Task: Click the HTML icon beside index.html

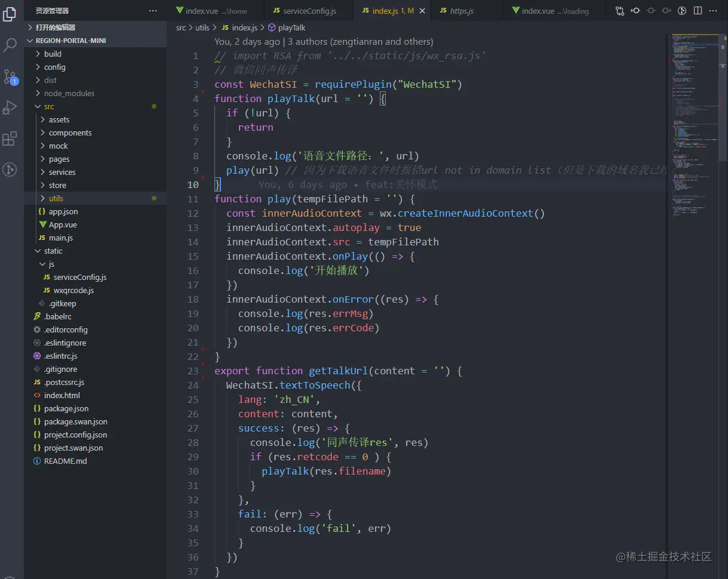Action: [37, 395]
